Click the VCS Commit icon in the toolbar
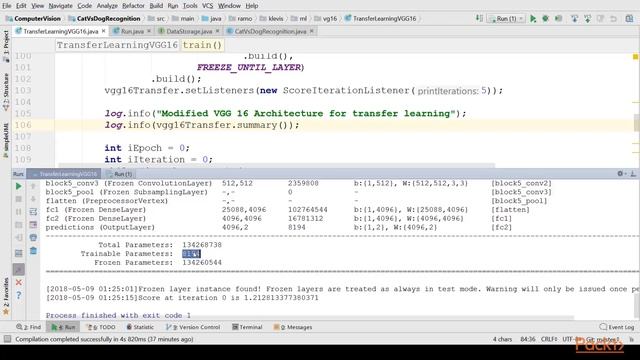640x360 pixels. (x=587, y=19)
